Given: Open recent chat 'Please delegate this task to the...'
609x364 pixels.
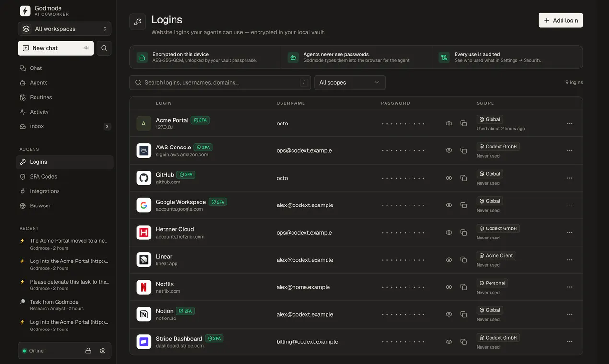Looking at the screenshot, I should coord(65,285).
